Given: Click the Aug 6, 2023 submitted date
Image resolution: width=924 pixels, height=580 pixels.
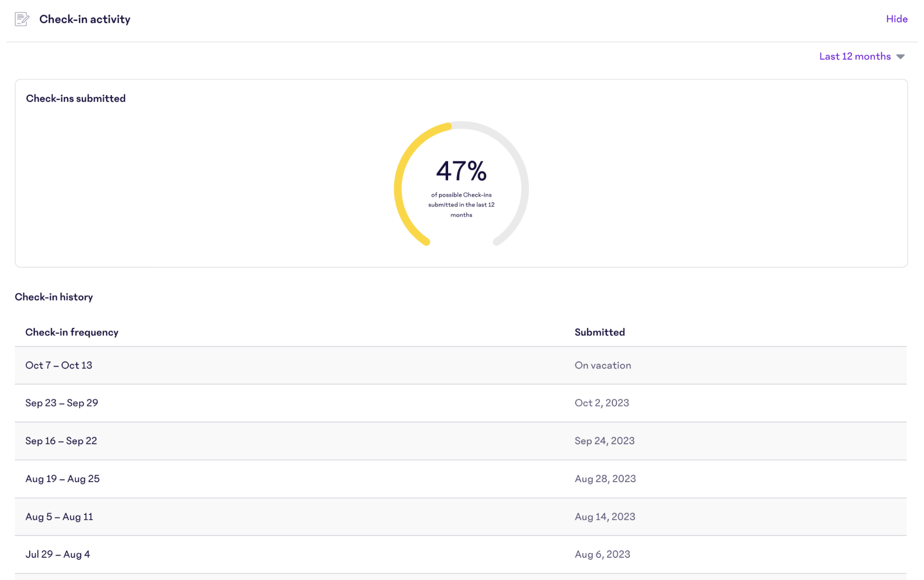Looking at the screenshot, I should [x=602, y=555].
